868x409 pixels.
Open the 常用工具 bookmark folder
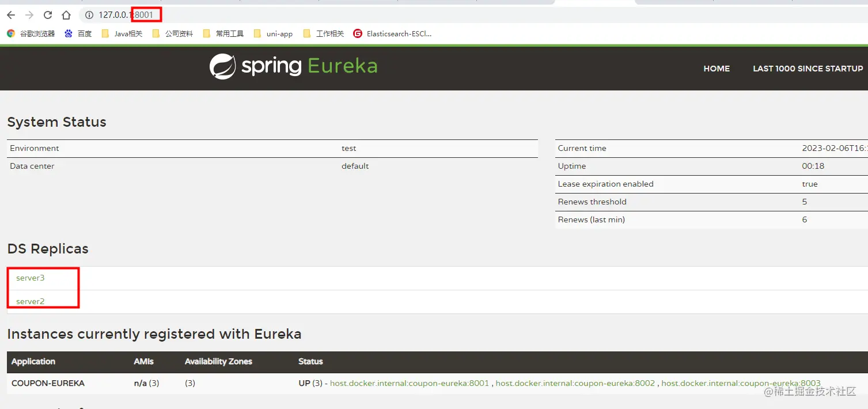(223, 33)
